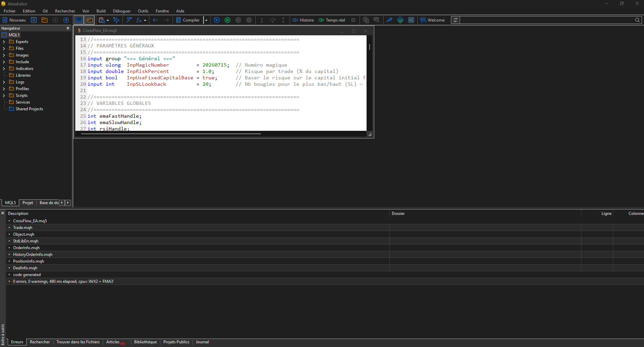Screen dimensions: 644x347
Task: Open the search options sliders icon
Action: pos(455,20)
